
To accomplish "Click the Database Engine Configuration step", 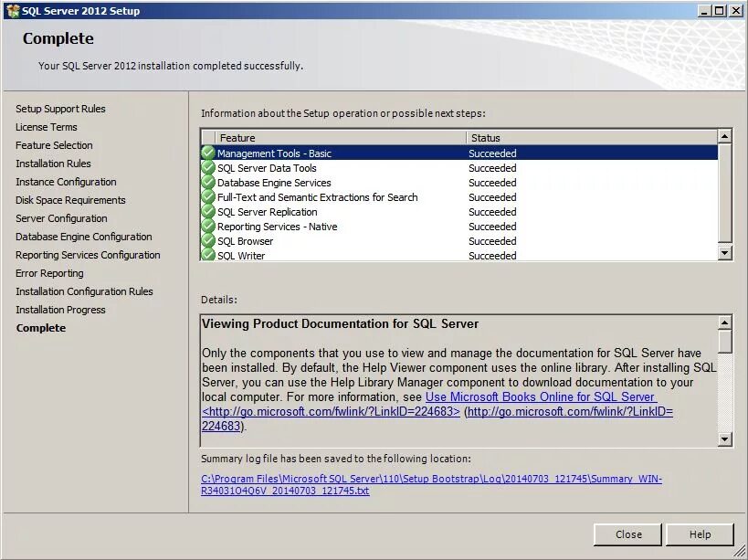I will tap(84, 237).
